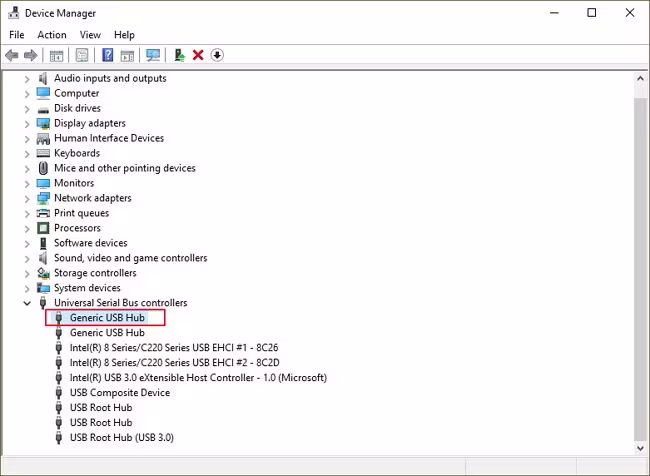650x476 pixels.
Task: Select the USB Root Hub (USB 3.0) entry
Action: click(121, 437)
